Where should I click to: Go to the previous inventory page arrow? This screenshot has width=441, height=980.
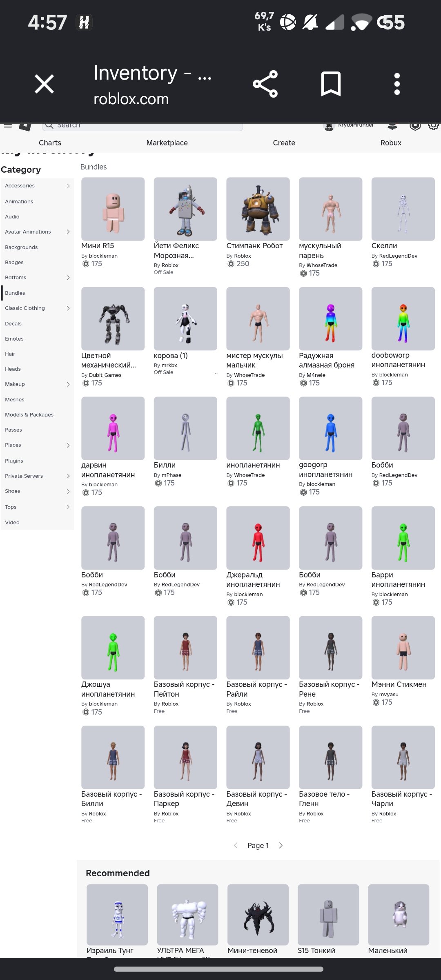coord(236,845)
